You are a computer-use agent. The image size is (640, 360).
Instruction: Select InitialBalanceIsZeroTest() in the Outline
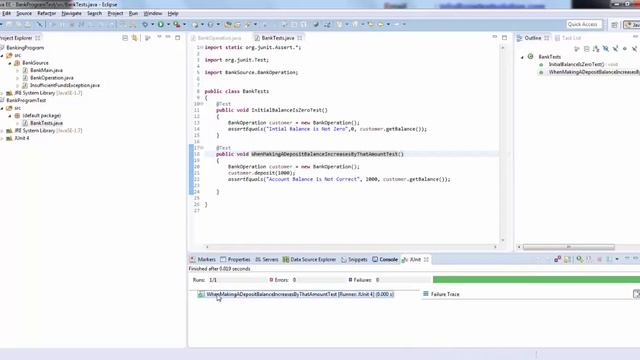click(576, 64)
